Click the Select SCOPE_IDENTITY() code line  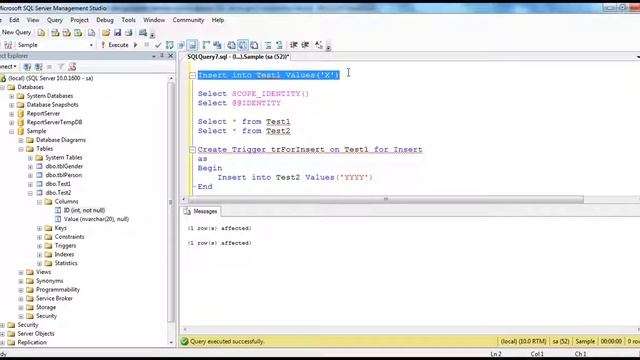pos(253,94)
